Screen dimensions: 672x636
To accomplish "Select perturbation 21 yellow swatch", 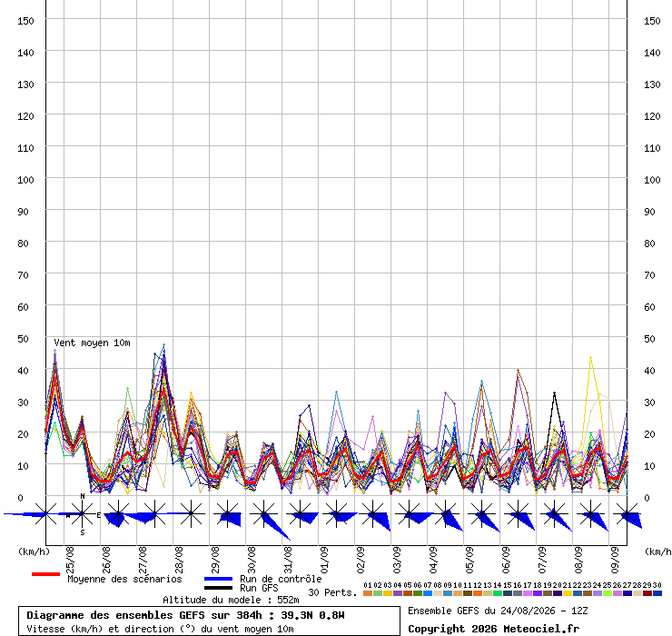I will point(568,593).
